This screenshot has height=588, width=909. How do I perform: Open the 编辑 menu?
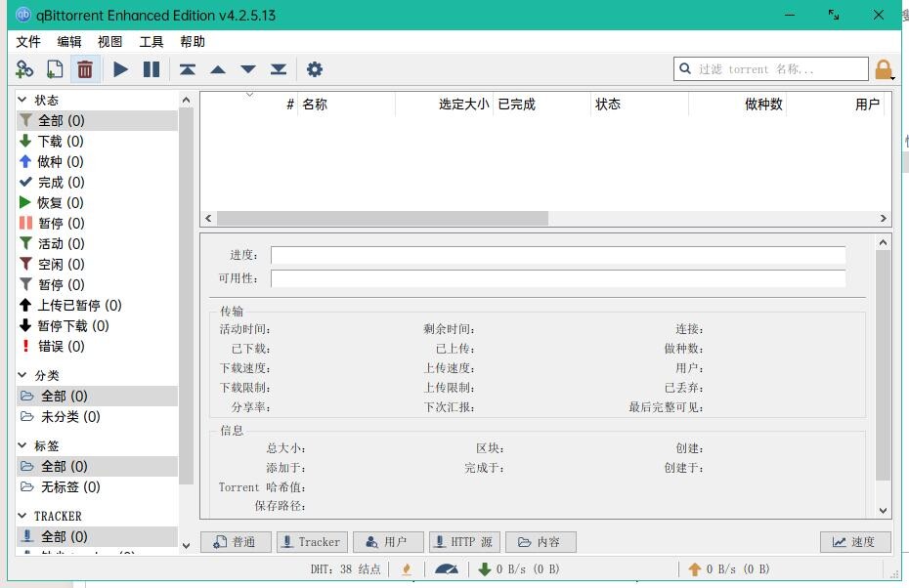click(69, 42)
